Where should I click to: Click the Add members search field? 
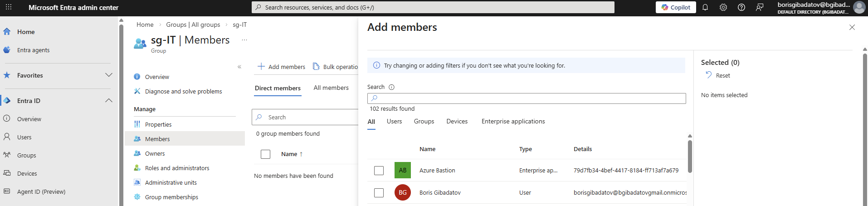(x=526, y=98)
